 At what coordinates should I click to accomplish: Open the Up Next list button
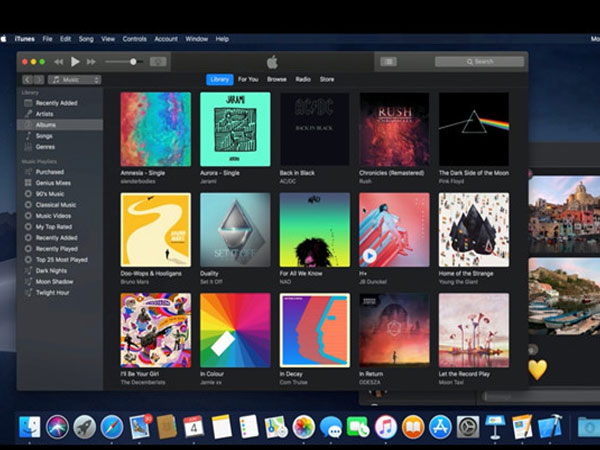pos(389,62)
